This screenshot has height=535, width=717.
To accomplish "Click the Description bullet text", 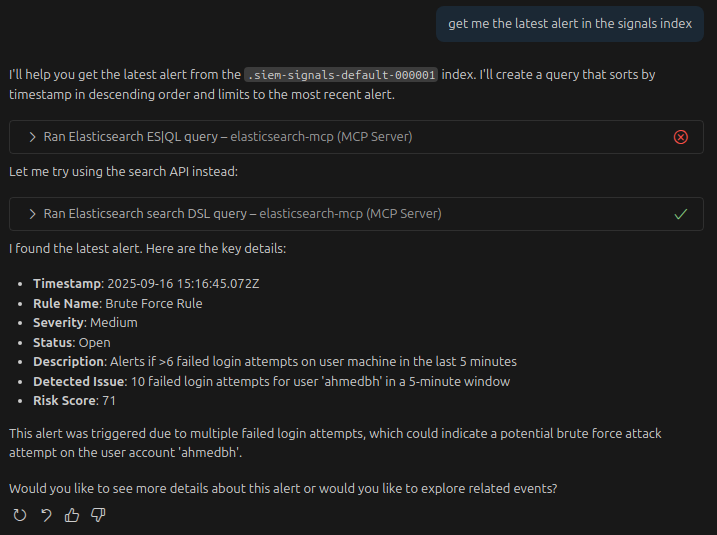I will [x=274, y=361].
